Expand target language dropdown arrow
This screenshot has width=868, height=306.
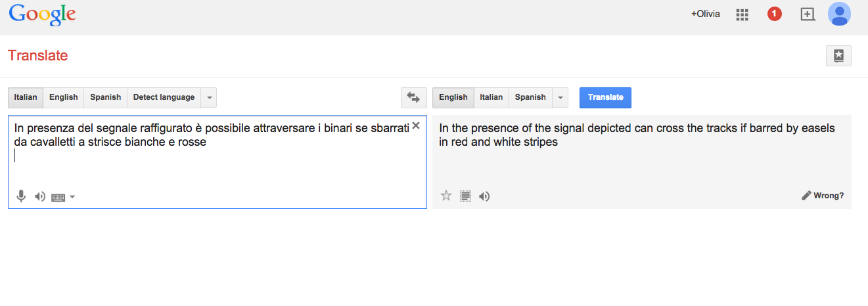coord(560,98)
